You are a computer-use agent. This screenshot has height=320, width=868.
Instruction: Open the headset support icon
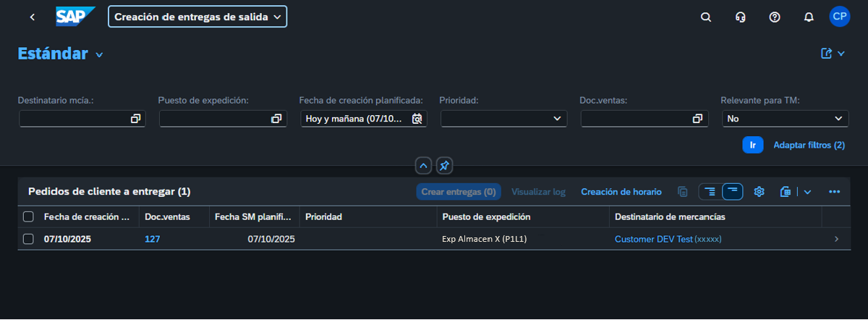click(740, 17)
